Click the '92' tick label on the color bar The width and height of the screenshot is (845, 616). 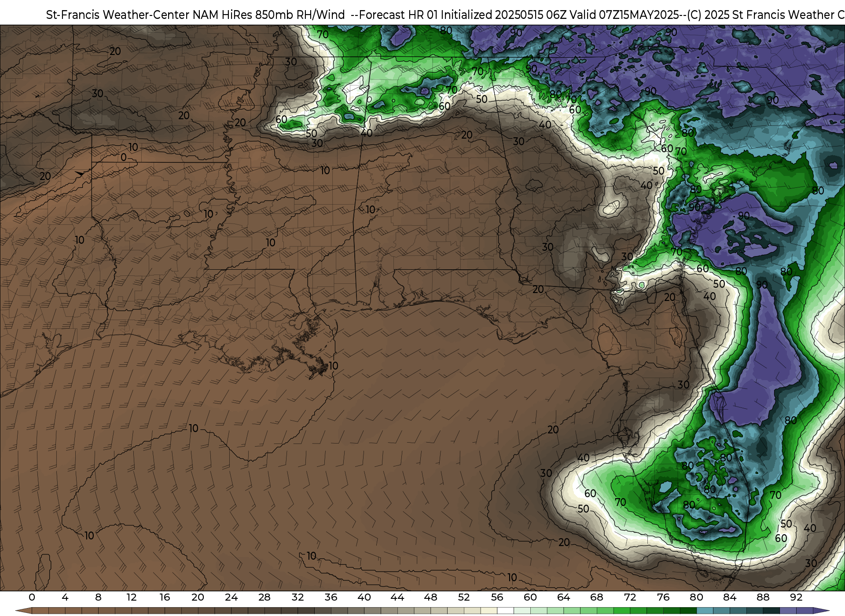[796, 597]
